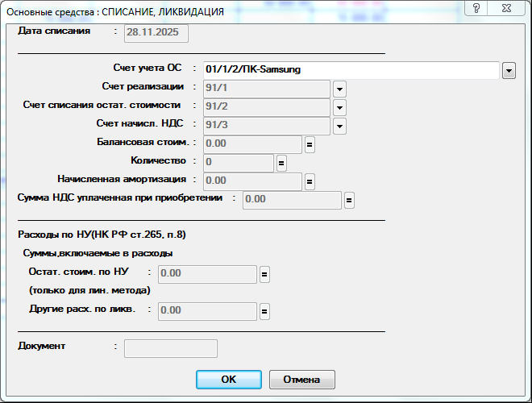Expand the Счет реализации dropdown
The width and height of the screenshot is (532, 403).
(339, 89)
